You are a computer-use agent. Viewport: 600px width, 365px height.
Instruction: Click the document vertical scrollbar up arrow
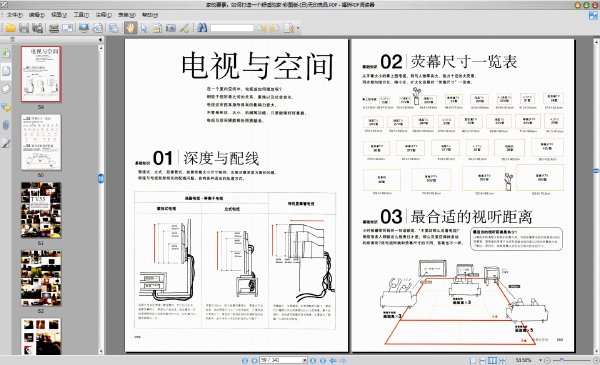[596, 41]
